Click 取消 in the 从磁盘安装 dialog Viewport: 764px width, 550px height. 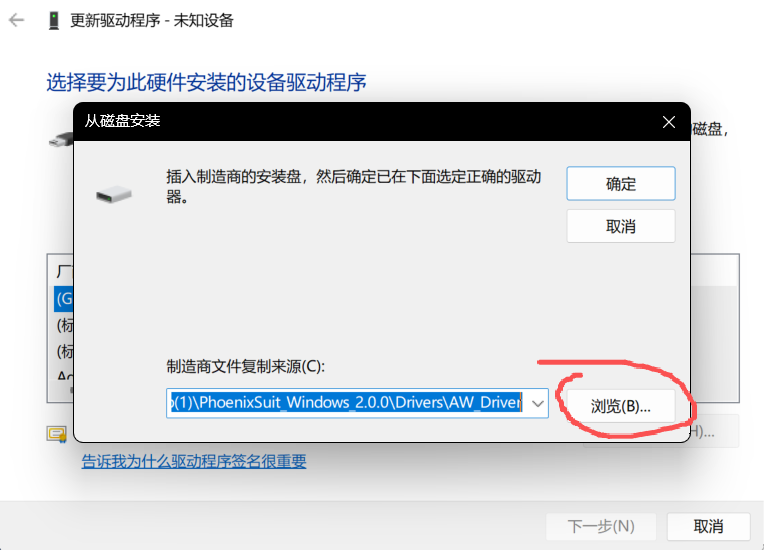coord(621,226)
